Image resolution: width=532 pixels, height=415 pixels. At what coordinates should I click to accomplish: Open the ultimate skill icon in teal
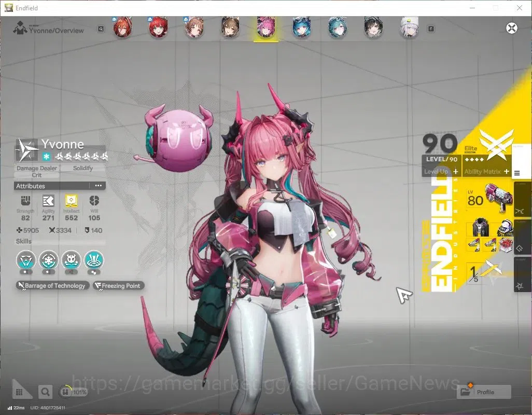94,260
